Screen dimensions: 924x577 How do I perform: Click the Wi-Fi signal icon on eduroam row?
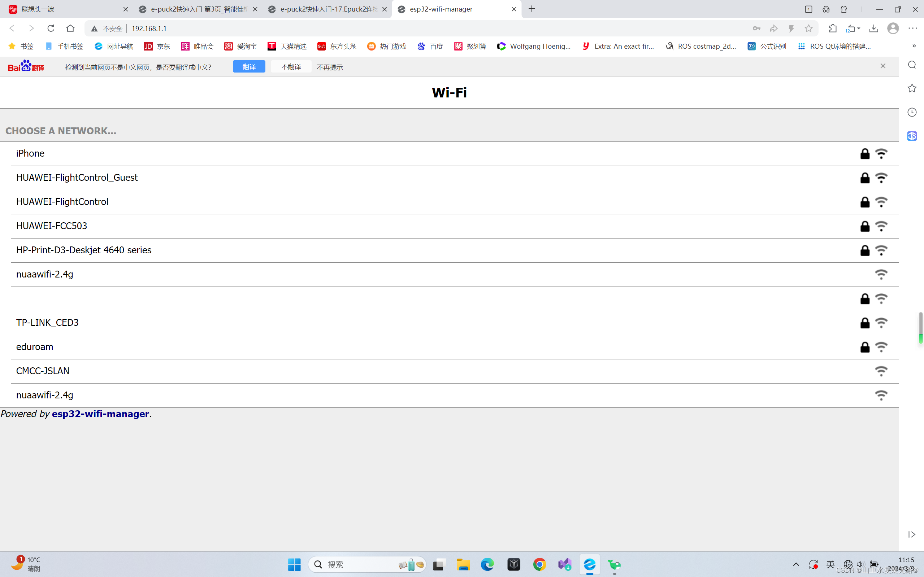pos(881,347)
